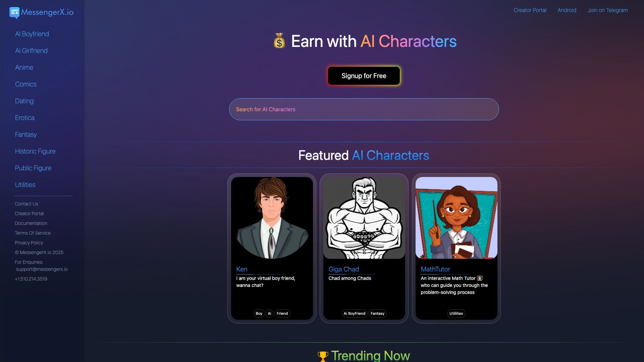This screenshot has height=362, width=644.
Task: Open Giga Chad's character image
Action: [364, 218]
